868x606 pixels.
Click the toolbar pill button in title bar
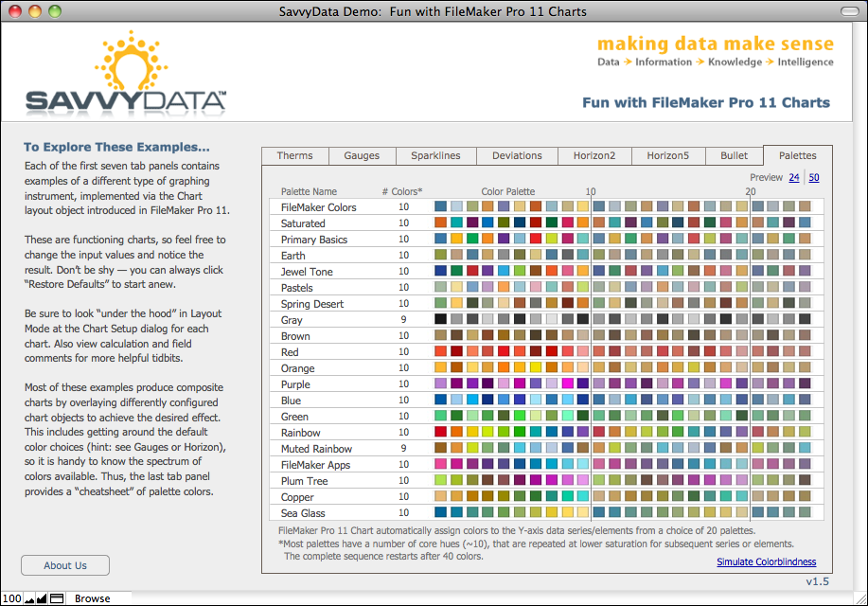[849, 11]
